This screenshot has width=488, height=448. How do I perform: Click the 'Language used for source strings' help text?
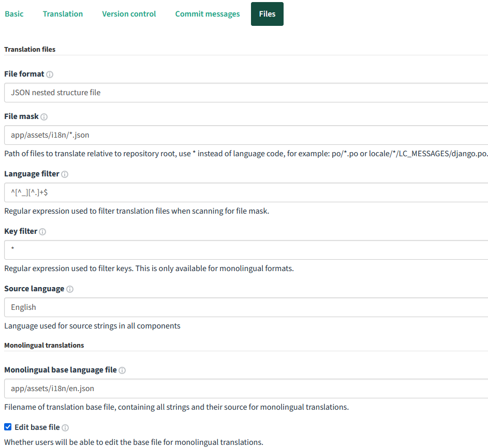coord(92,326)
